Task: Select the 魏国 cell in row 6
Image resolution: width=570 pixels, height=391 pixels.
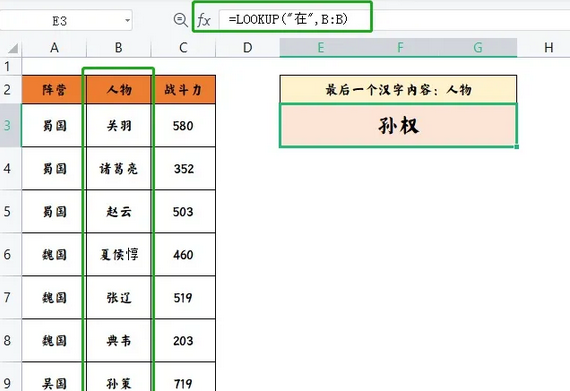Action: coord(54,254)
